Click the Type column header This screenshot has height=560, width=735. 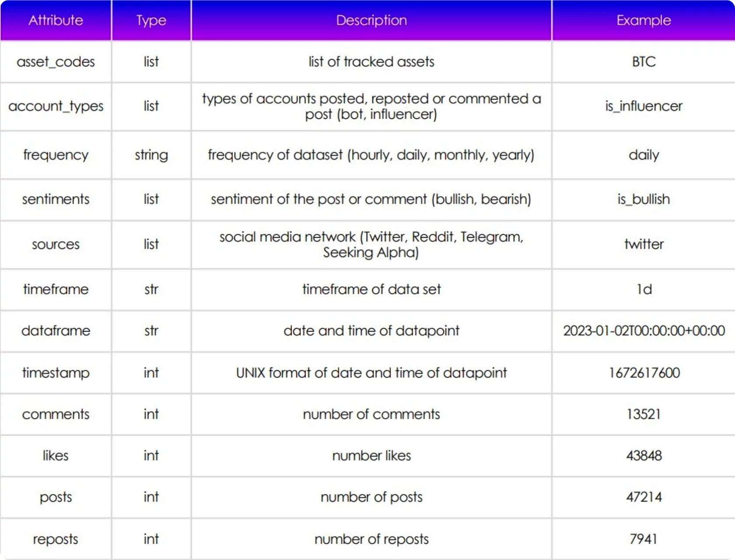[x=151, y=20]
